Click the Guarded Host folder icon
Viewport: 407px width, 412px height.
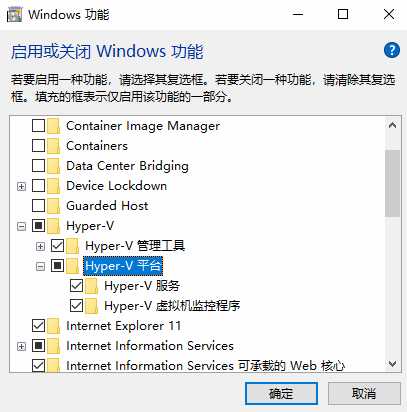pyautogui.click(x=53, y=206)
